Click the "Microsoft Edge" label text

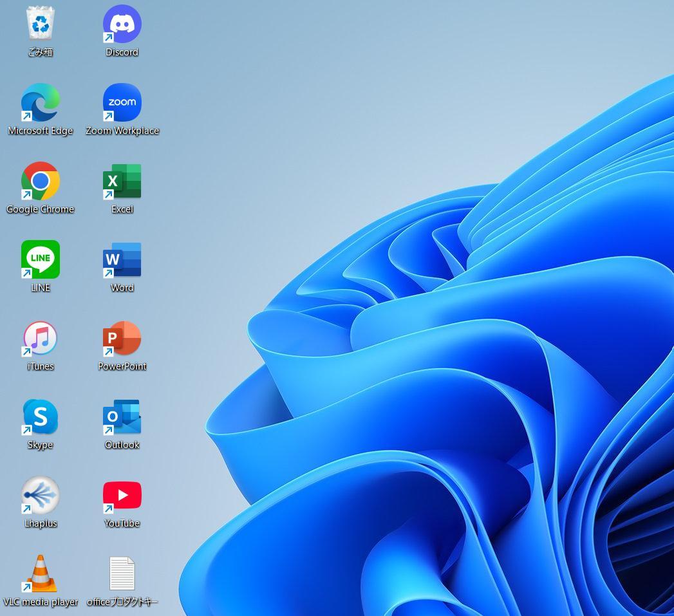[x=41, y=131]
